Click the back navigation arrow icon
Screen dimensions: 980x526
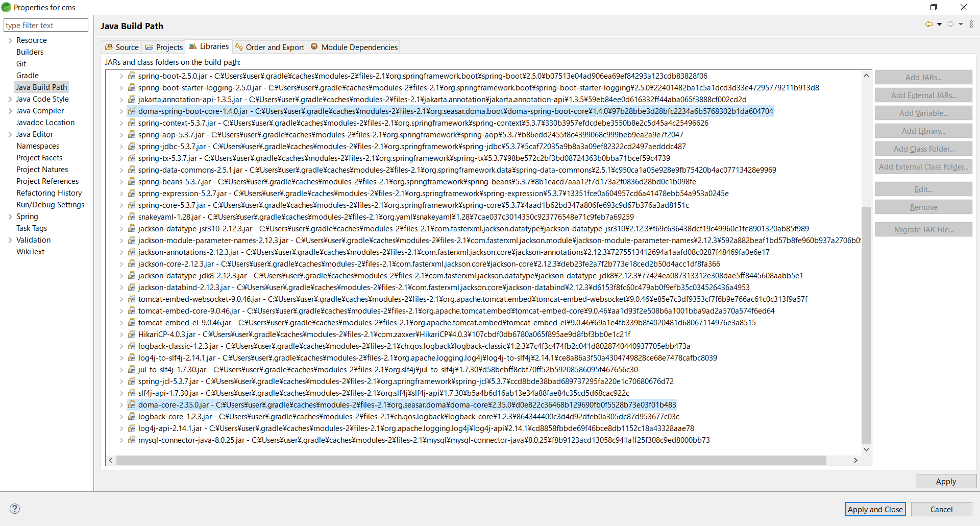(x=929, y=24)
